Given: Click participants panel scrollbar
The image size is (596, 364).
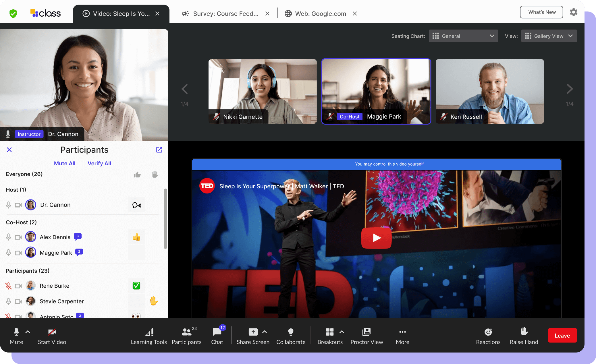Looking at the screenshot, I should [x=165, y=218].
